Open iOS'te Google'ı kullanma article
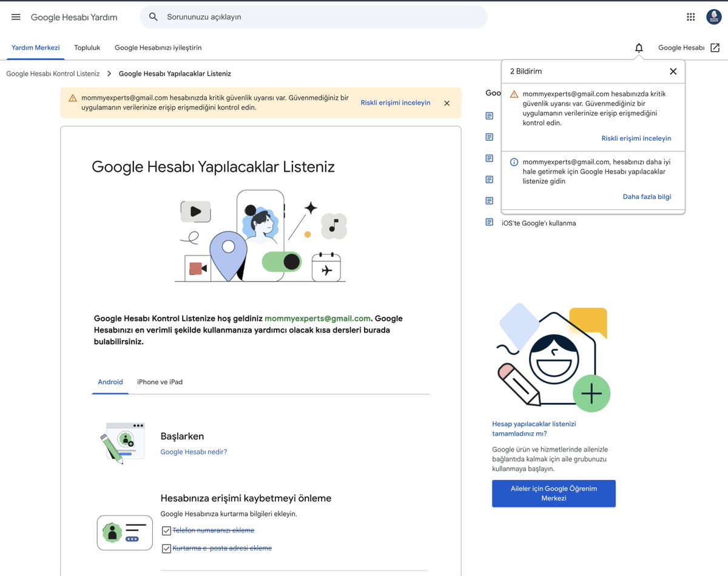 539,223
